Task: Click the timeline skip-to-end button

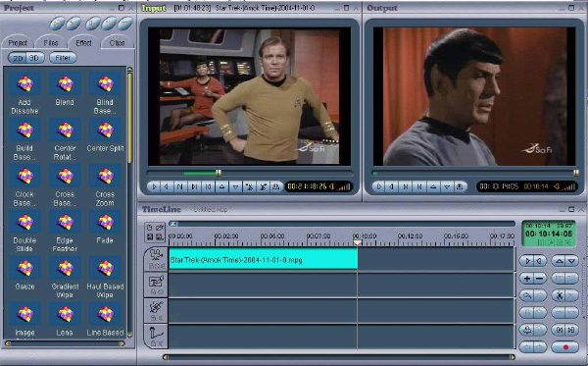Action: coord(571,330)
